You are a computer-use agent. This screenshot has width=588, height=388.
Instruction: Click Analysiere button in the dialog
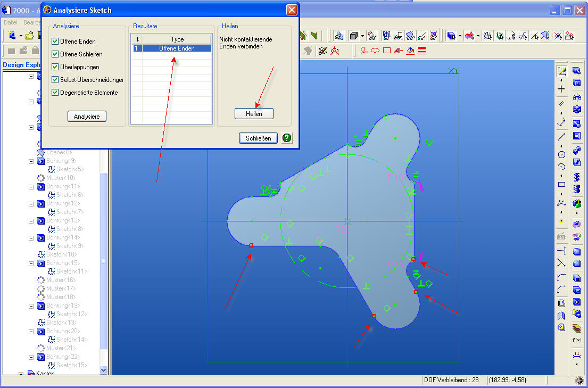tap(87, 117)
